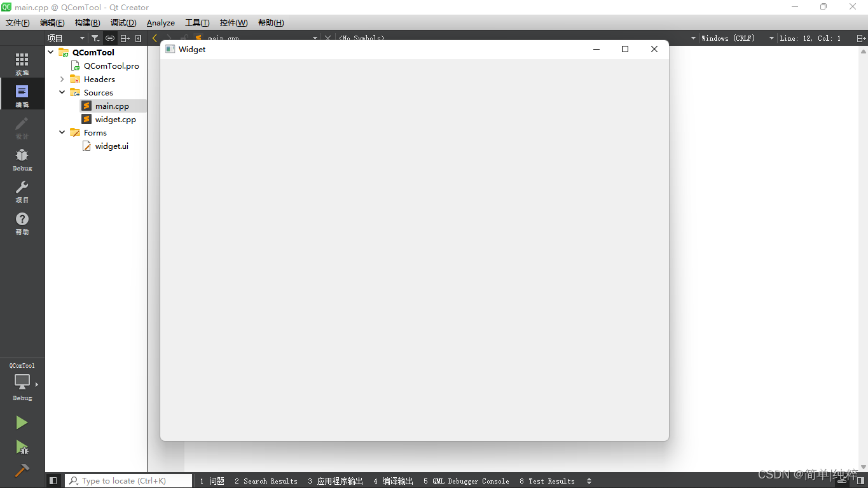Viewport: 868px width, 488px height.
Task: Split the editor using top-right split icon
Action: (861, 38)
